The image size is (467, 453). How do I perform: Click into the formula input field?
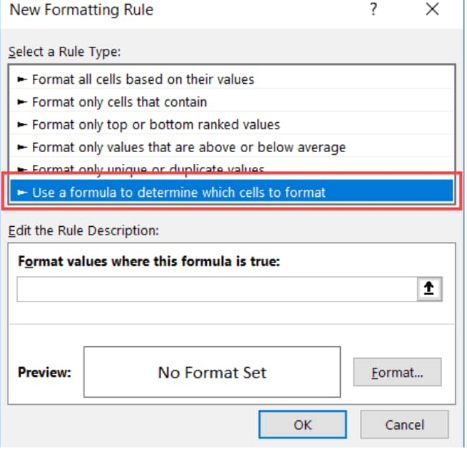coord(217,289)
